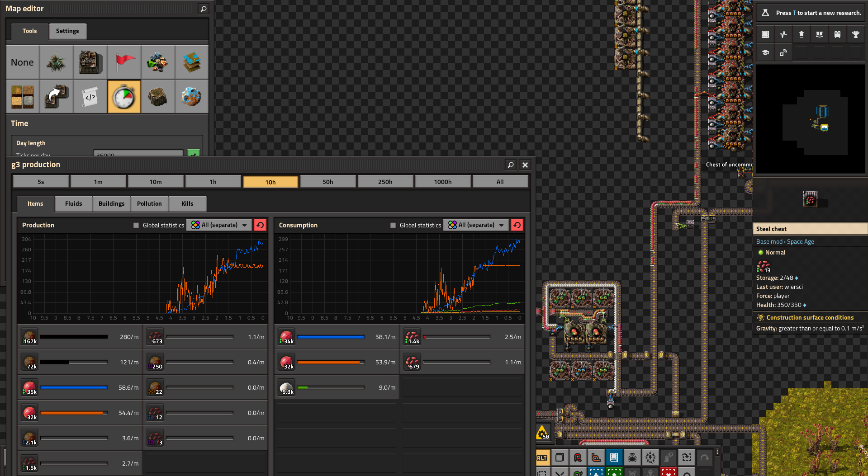Set time range to 5s
The width and height of the screenshot is (868, 476).
41,182
